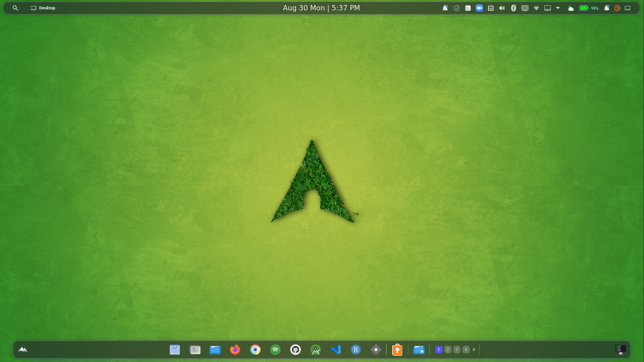Open the orange P shopping bag app

[397, 350]
